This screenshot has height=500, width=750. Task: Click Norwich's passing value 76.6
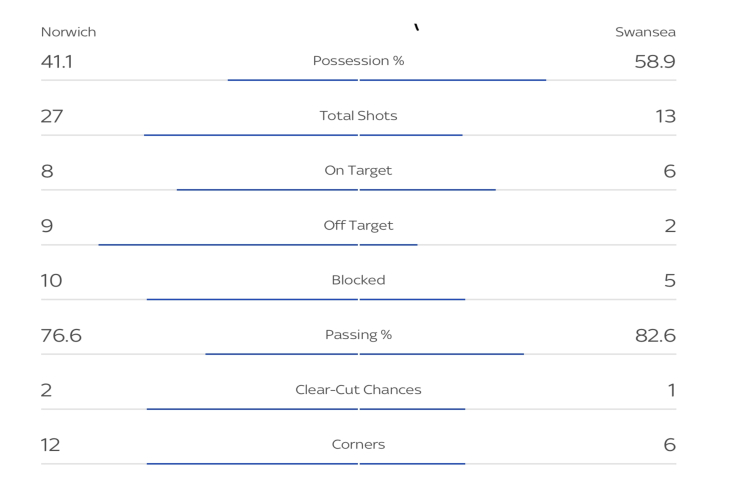tap(61, 336)
